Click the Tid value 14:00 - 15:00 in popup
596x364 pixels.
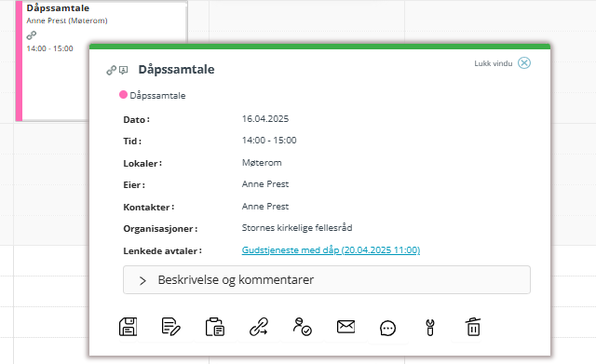269,141
